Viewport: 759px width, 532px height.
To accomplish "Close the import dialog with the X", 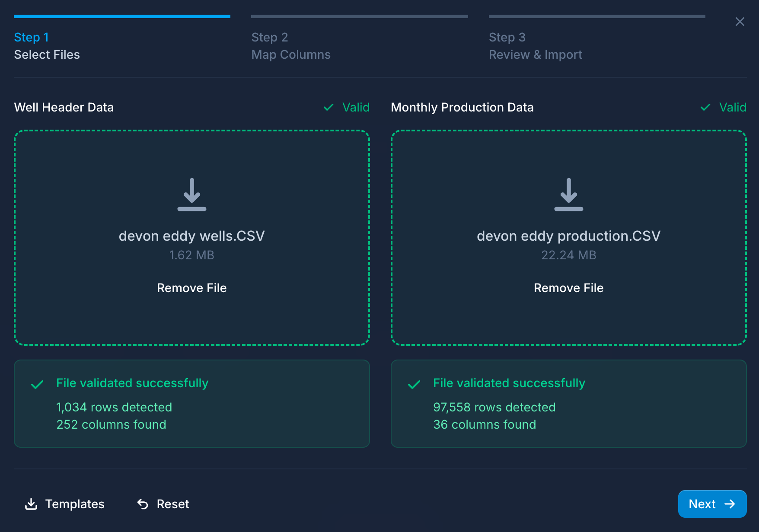I will click(740, 22).
